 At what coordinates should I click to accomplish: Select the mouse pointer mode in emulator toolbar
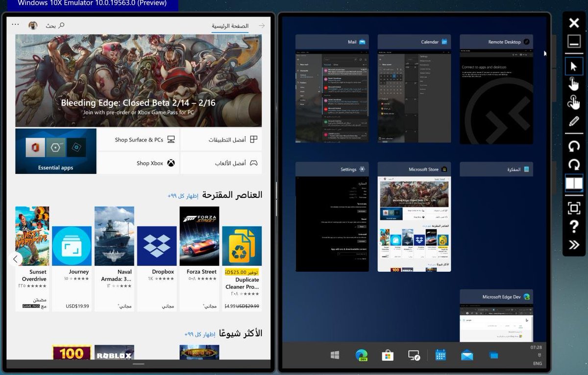coord(574,67)
